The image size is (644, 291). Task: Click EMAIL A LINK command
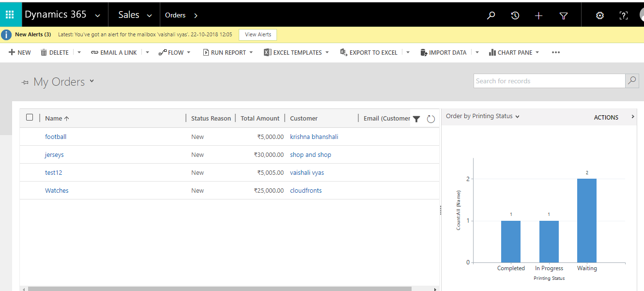click(114, 52)
